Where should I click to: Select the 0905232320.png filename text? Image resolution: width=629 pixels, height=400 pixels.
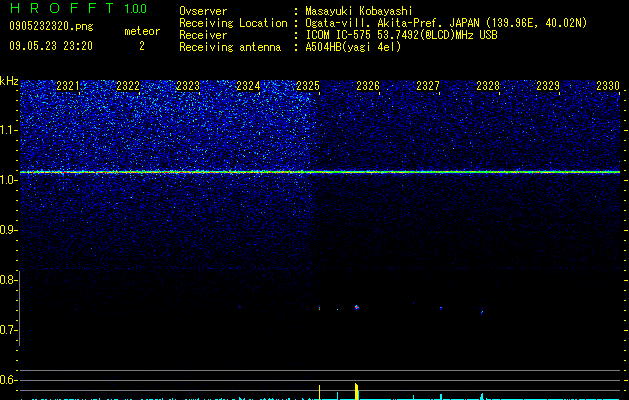click(x=51, y=26)
